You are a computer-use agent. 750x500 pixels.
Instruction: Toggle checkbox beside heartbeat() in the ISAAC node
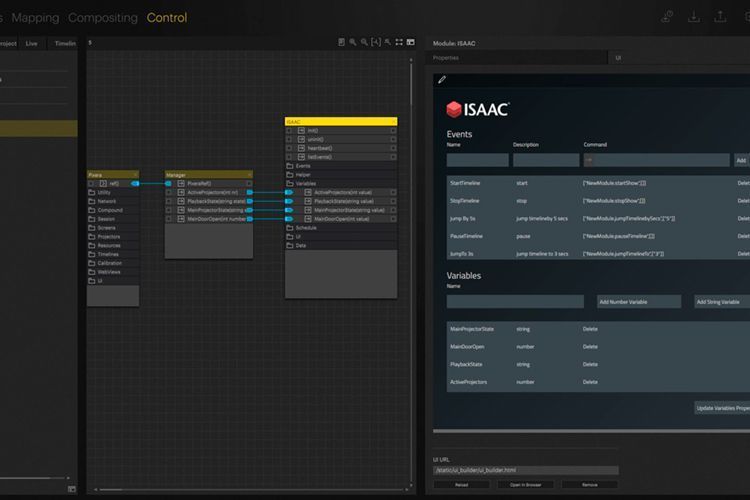(x=289, y=148)
